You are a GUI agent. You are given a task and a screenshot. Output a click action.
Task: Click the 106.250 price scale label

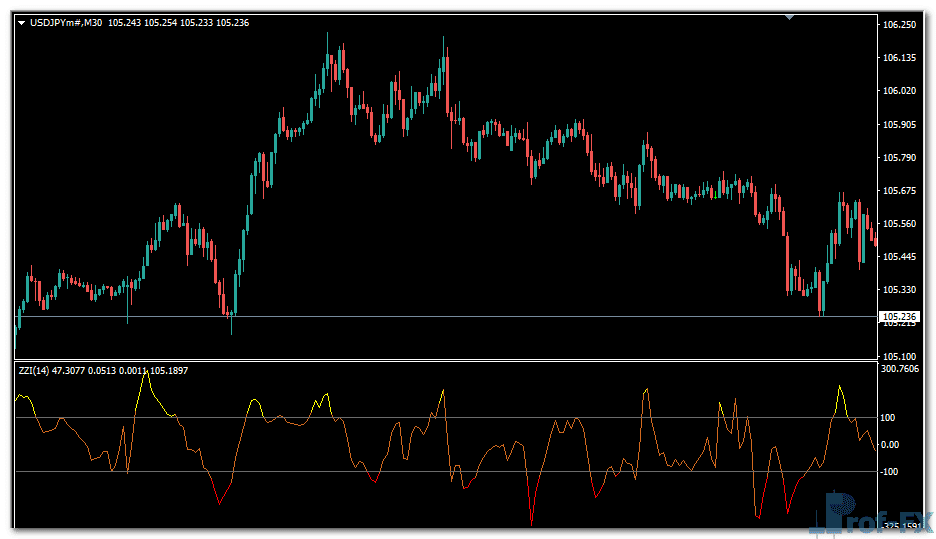899,25
